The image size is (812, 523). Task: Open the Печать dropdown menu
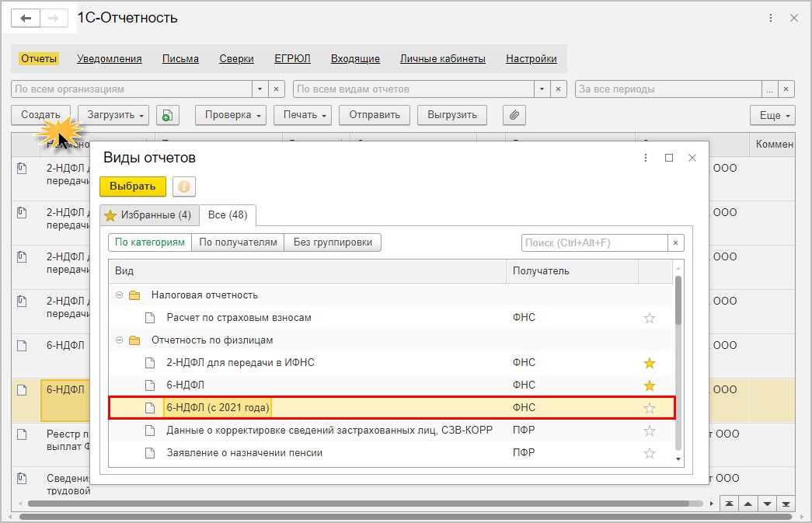(302, 115)
